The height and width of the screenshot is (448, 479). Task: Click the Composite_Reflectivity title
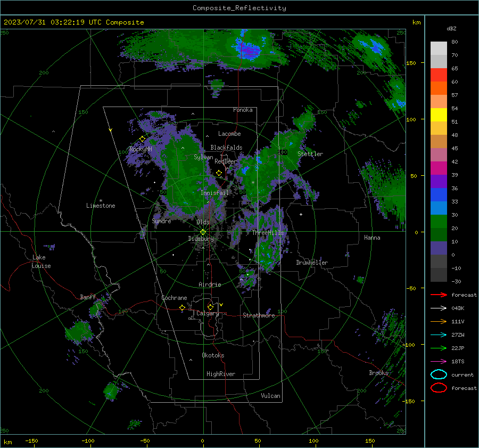click(239, 8)
